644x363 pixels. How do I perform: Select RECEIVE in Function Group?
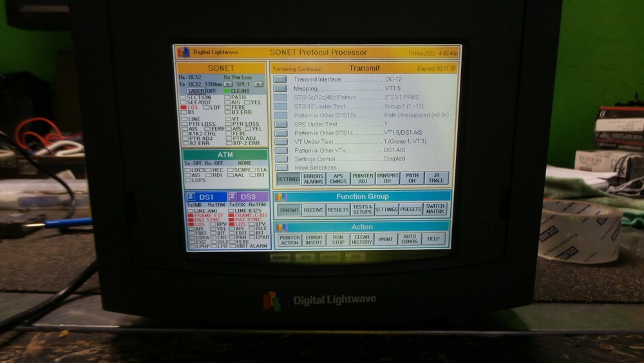(314, 210)
